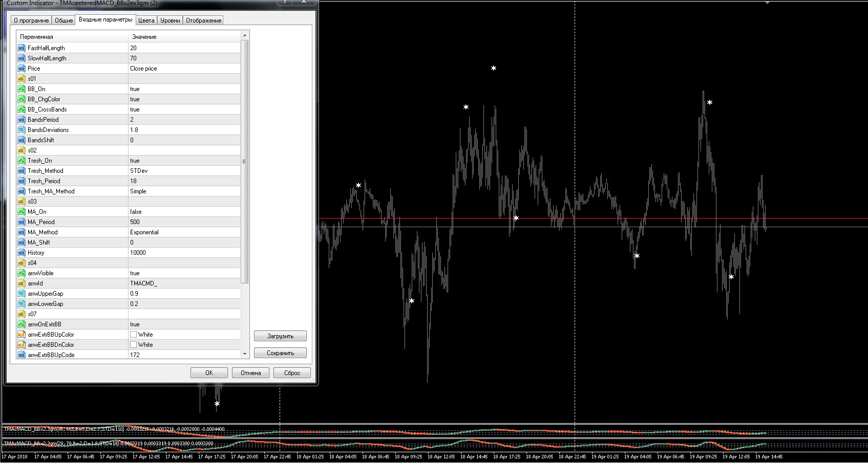Click the Tresh_Period integer icon
This screenshot has height=463, width=868.
(x=22, y=181)
